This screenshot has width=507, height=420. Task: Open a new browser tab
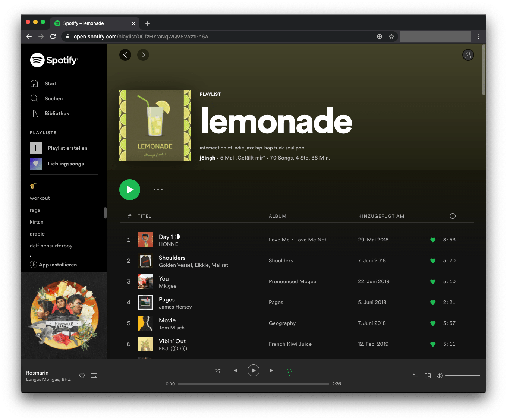click(148, 23)
